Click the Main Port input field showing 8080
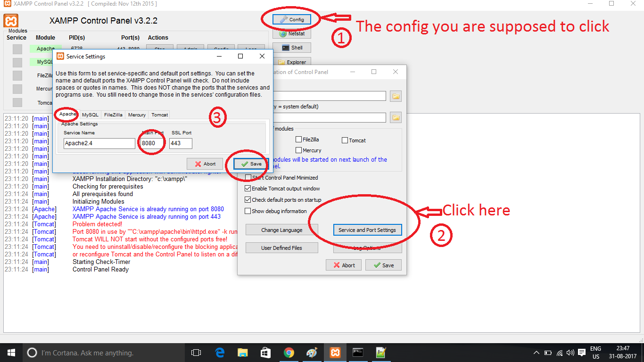This screenshot has width=644, height=362. 151,143
